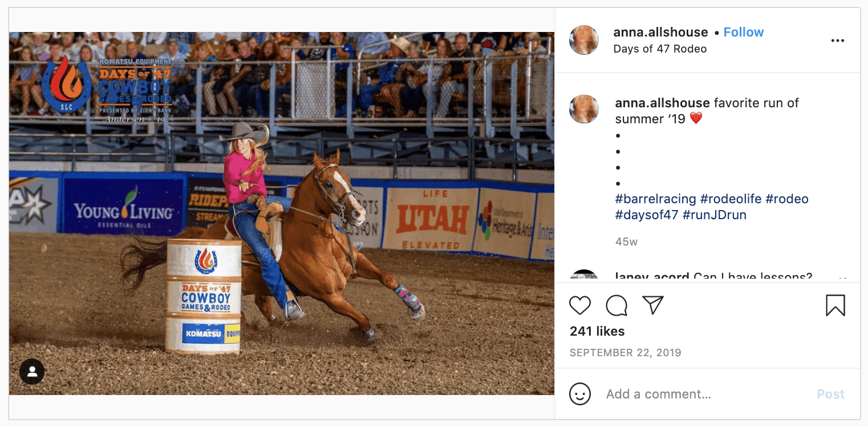This screenshot has height=427, width=868.
Task: Open #barrelracing hashtag
Action: pos(656,199)
